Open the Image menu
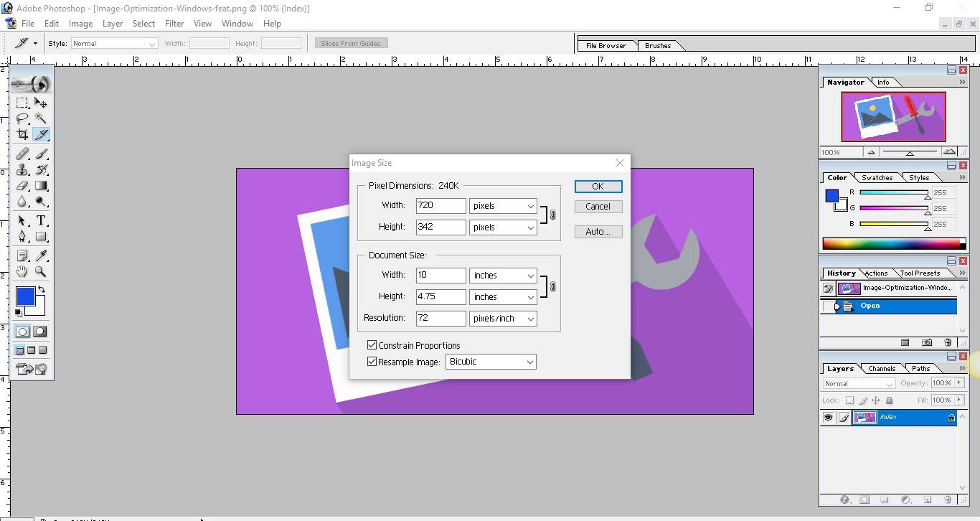 pyautogui.click(x=80, y=23)
